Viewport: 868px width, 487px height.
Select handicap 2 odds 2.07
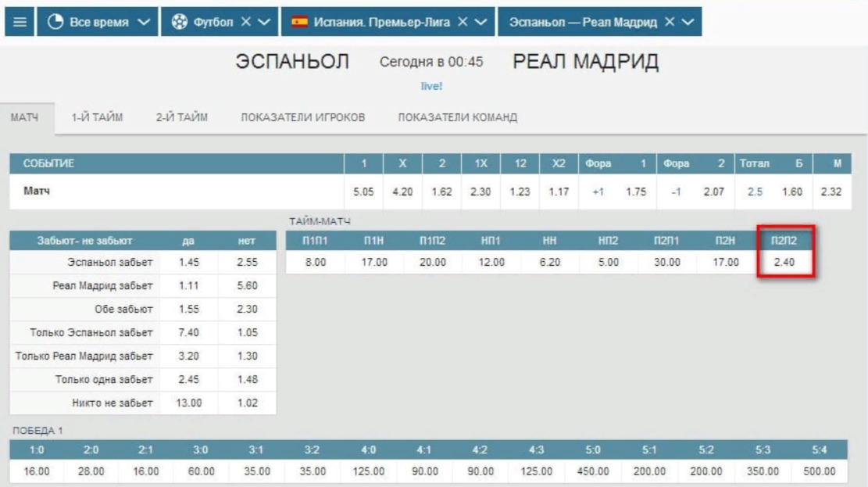click(714, 192)
